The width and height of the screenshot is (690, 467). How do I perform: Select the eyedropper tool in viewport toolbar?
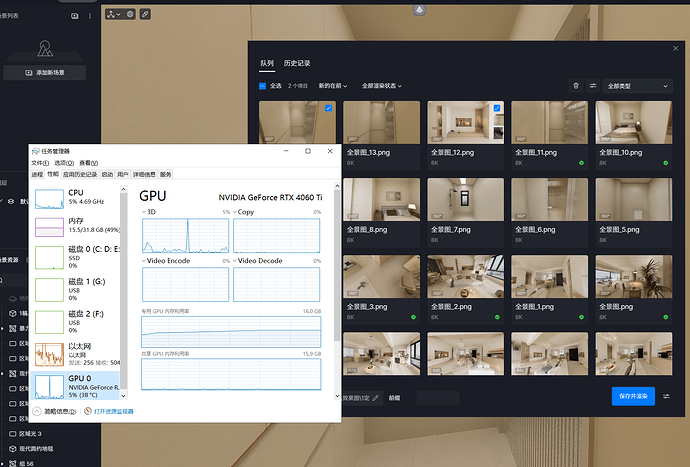145,15
